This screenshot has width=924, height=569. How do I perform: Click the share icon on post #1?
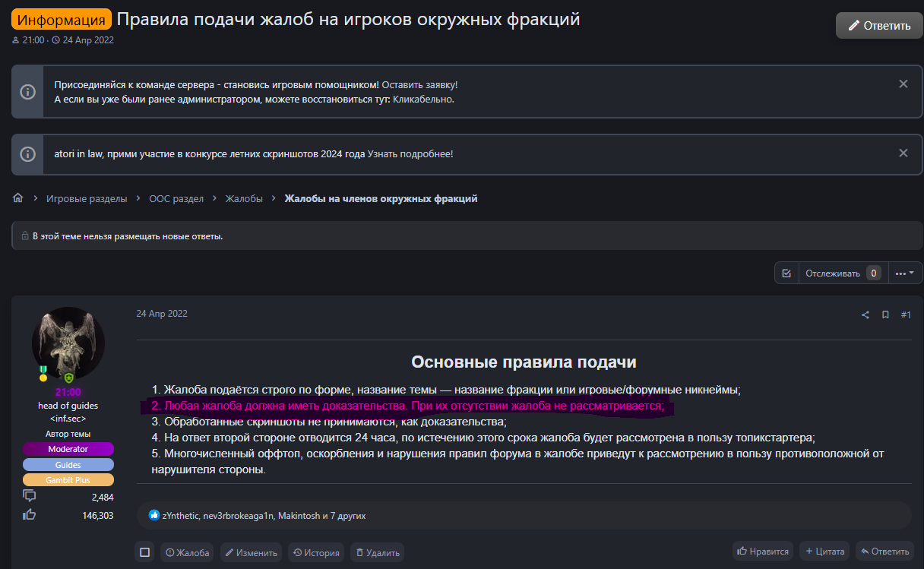coord(865,315)
